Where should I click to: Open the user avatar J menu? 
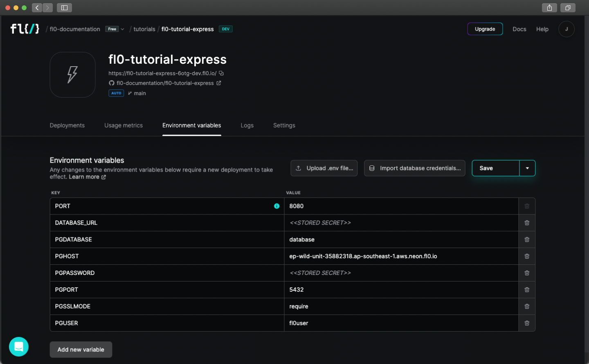(567, 29)
